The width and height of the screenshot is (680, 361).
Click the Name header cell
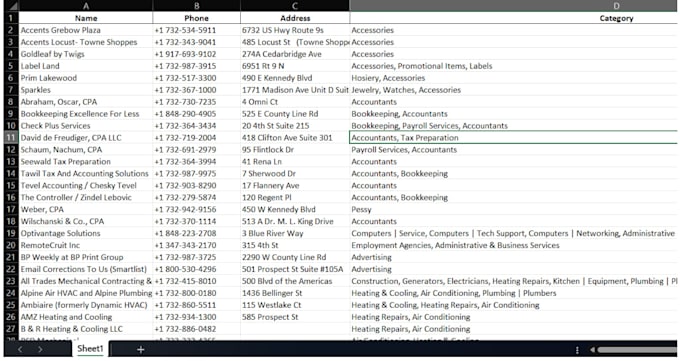86,18
